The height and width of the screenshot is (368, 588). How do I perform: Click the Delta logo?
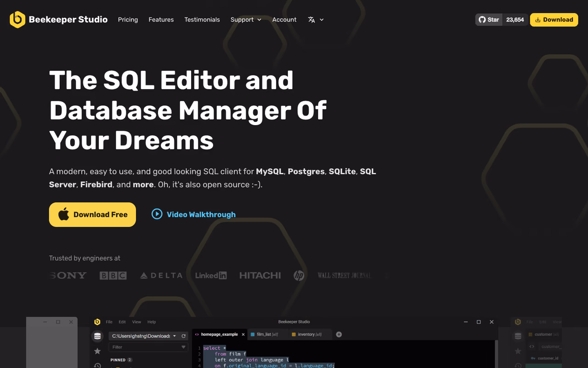(x=161, y=276)
